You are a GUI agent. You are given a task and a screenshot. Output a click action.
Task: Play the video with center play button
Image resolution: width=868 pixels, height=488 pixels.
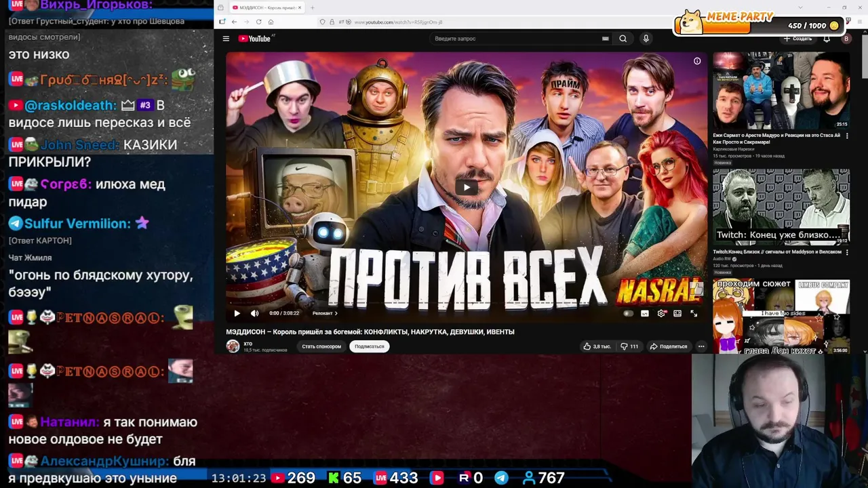pos(466,188)
